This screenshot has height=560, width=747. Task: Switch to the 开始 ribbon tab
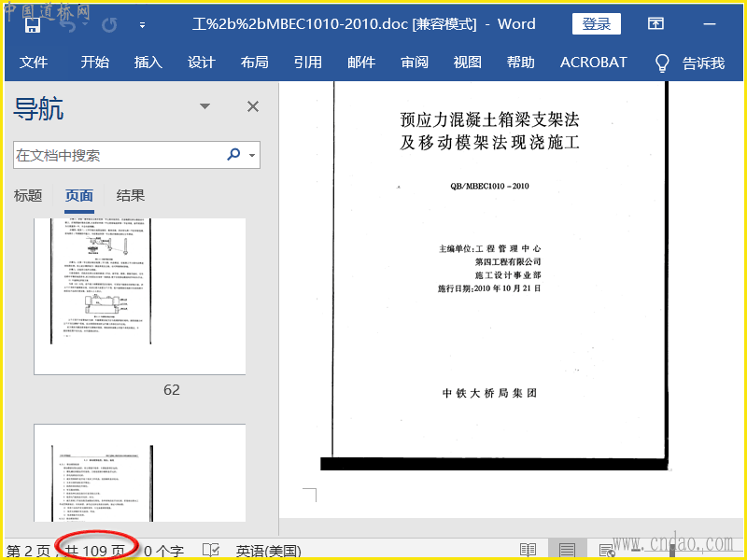(x=95, y=63)
